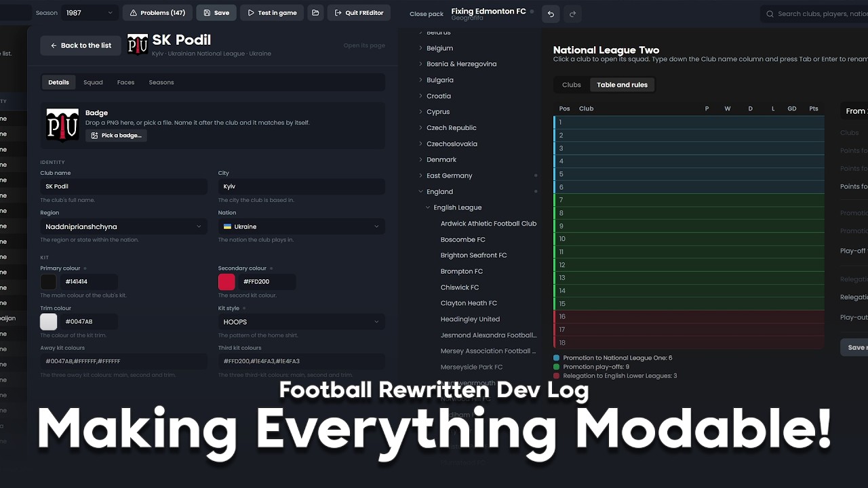
Task: Switch to the Seasons tab
Action: click(161, 83)
